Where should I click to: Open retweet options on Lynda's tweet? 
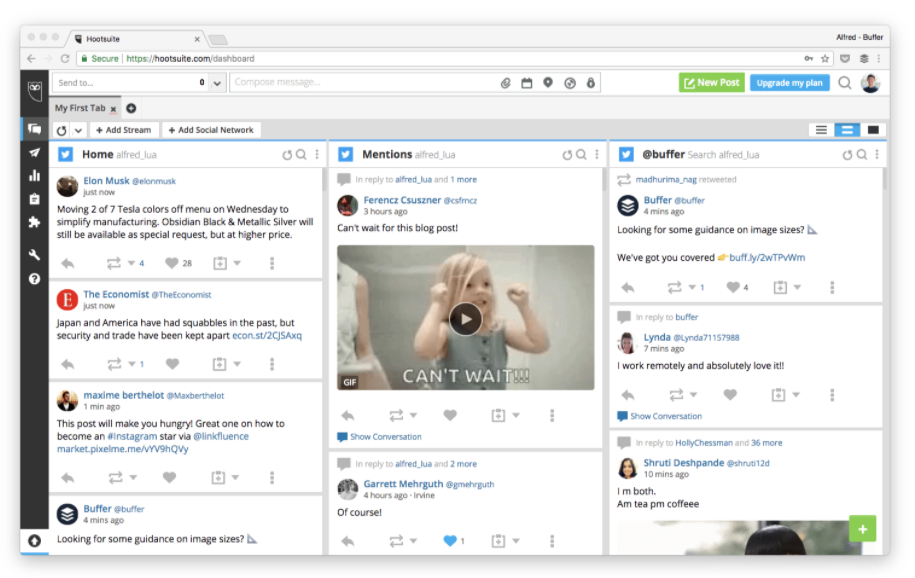pyautogui.click(x=693, y=395)
